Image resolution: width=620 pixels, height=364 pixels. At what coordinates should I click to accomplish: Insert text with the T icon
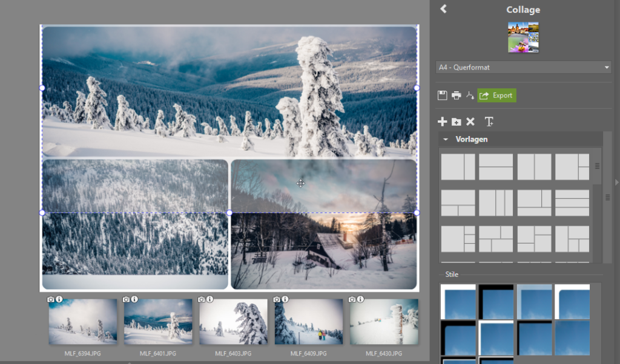pyautogui.click(x=489, y=122)
